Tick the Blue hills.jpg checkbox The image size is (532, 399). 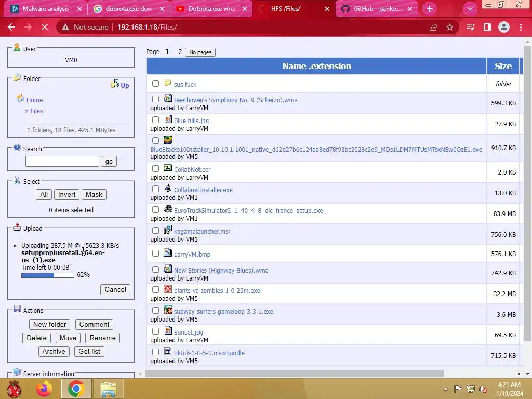pos(155,120)
